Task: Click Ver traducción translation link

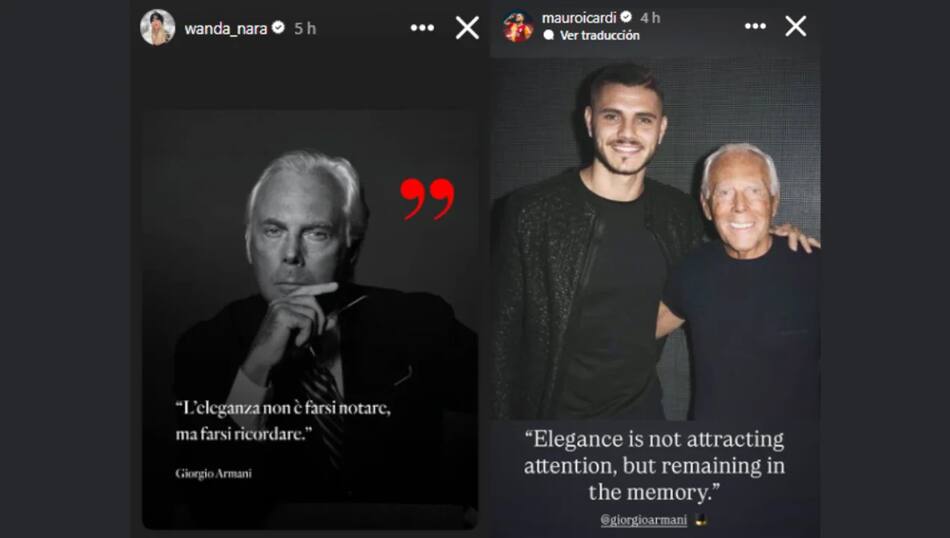Action: [600, 35]
